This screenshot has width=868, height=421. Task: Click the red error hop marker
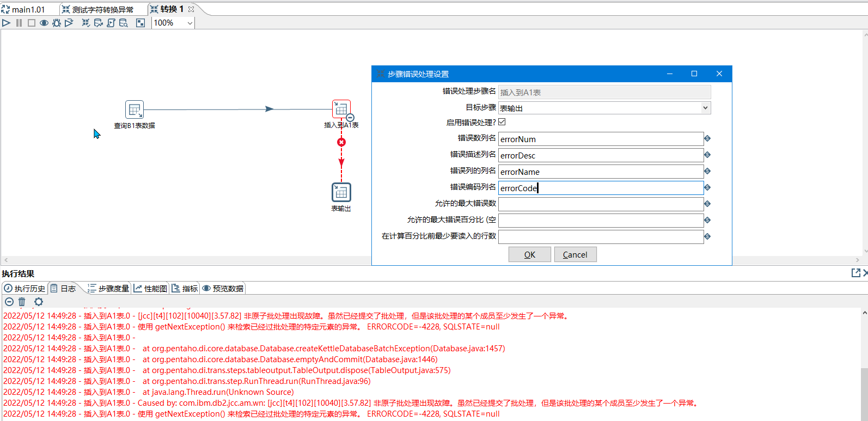tap(341, 142)
